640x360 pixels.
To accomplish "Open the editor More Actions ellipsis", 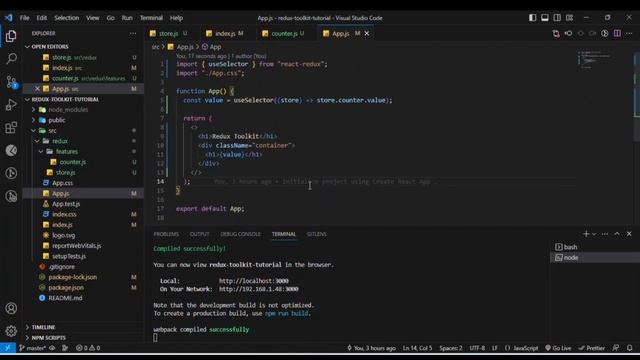I will click(629, 33).
